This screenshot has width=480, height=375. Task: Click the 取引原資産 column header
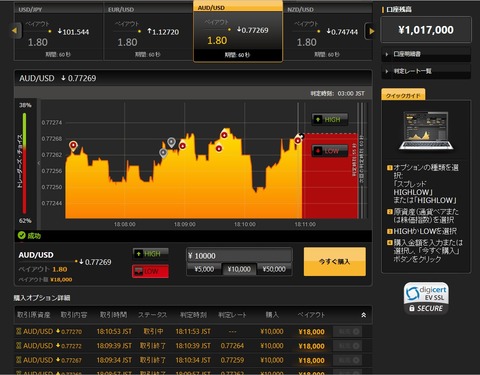tap(34, 315)
